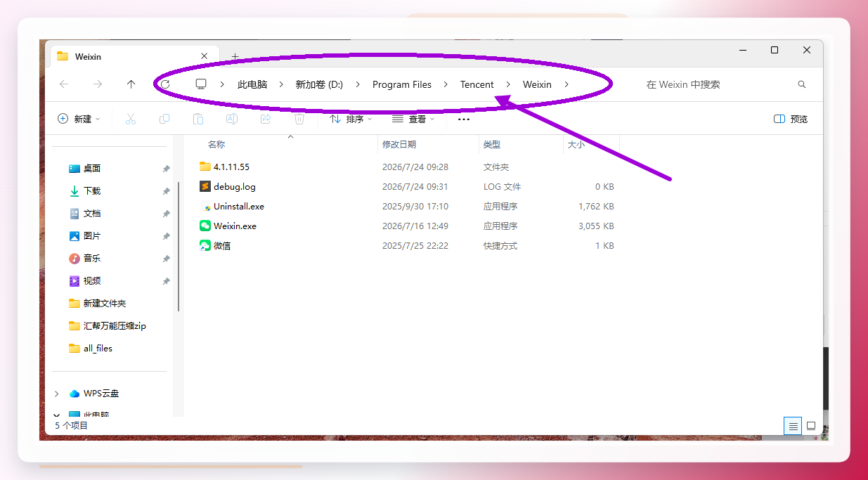Open 文档 in the sidebar
The height and width of the screenshot is (480, 868).
tap(92, 214)
